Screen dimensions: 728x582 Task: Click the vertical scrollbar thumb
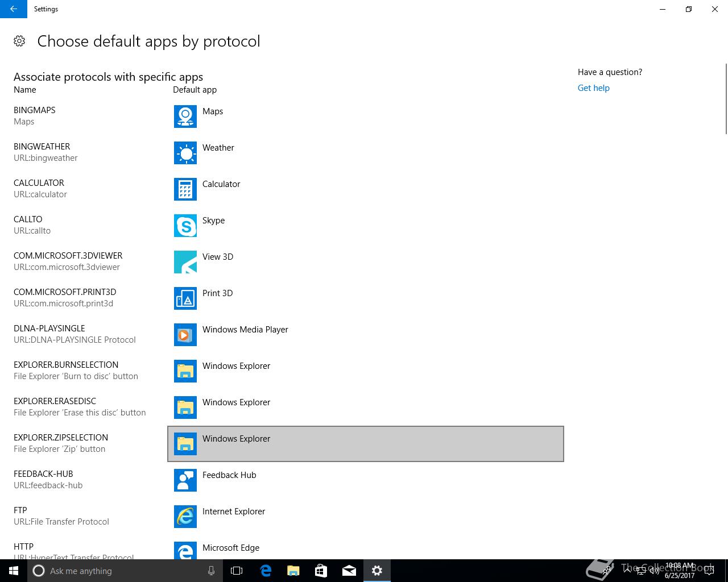[726, 99]
